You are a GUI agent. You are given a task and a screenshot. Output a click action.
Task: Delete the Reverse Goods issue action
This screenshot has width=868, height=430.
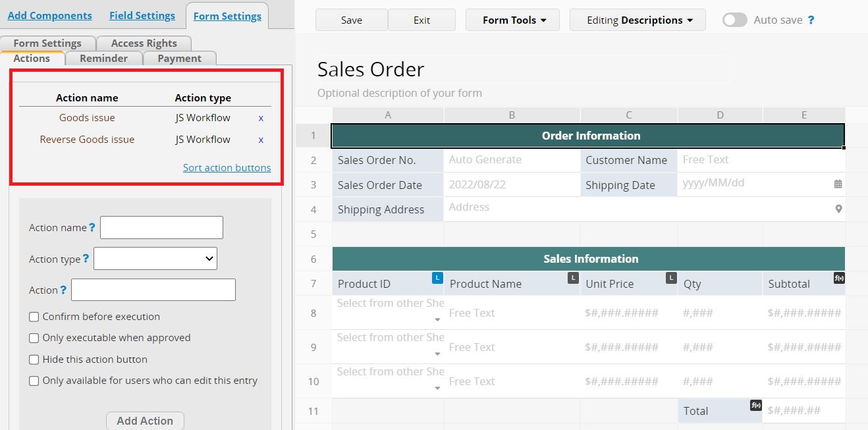261,140
